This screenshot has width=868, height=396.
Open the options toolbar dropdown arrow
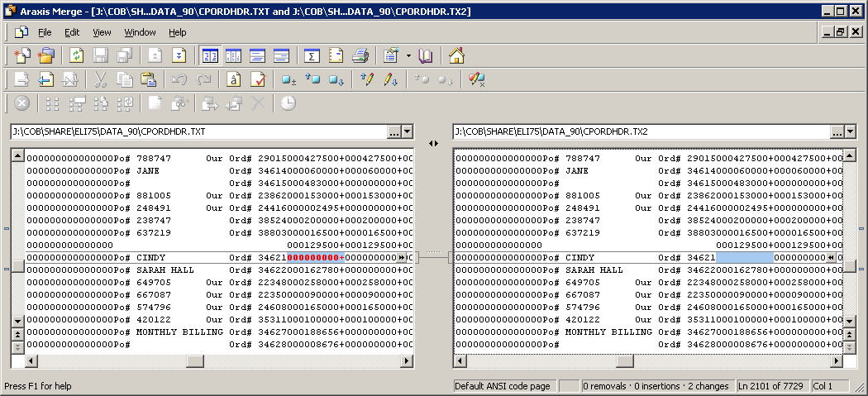[x=408, y=56]
